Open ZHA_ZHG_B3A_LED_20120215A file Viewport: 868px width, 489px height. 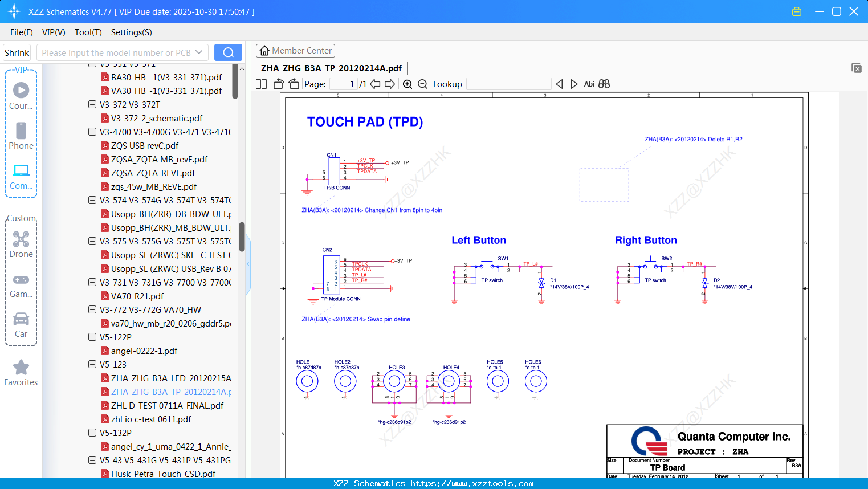tap(171, 378)
